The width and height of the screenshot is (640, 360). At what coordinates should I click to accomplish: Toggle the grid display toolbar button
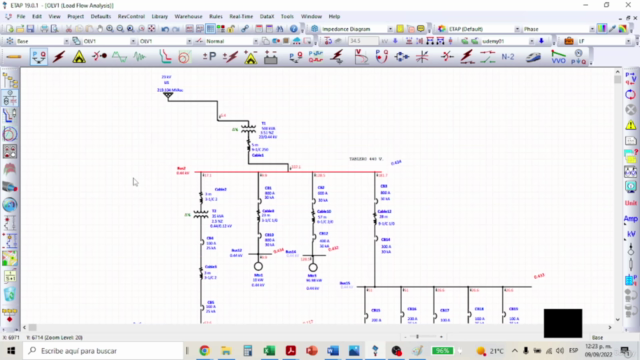point(210,29)
